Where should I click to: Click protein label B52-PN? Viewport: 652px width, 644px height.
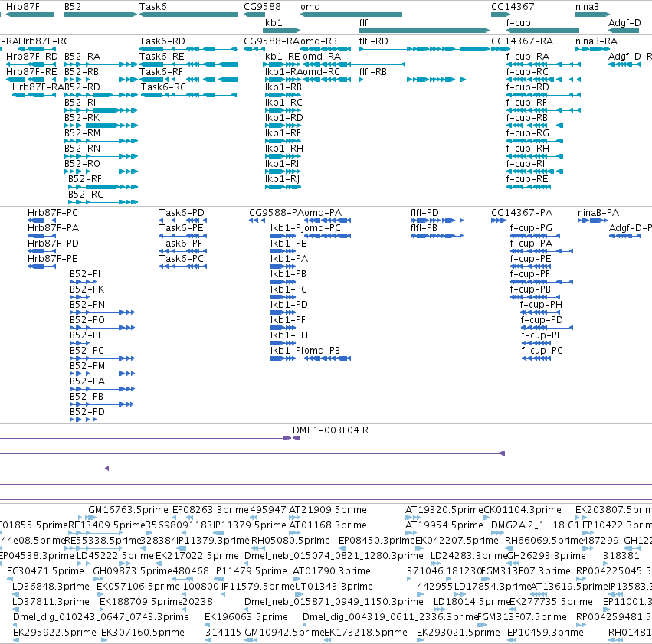pyautogui.click(x=87, y=305)
